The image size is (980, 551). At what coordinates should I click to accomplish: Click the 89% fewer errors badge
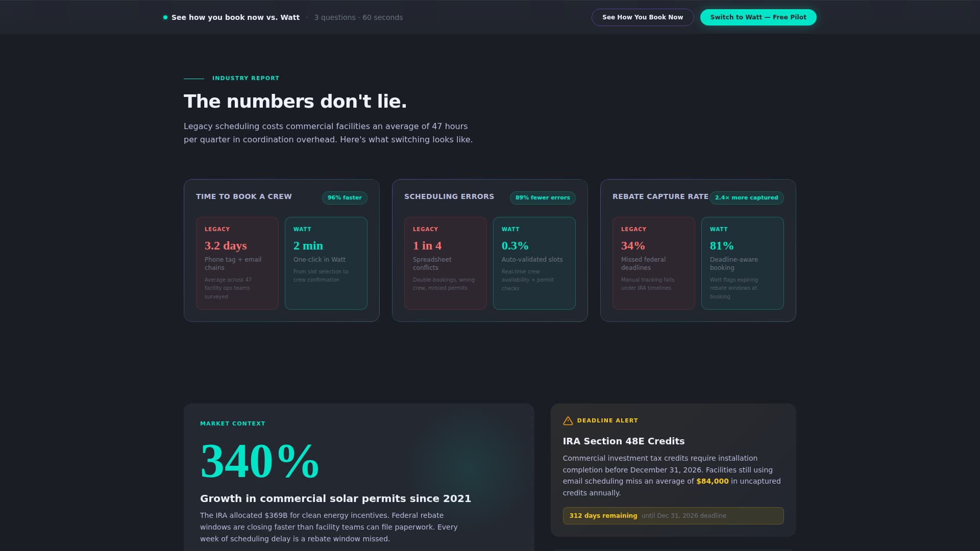click(543, 198)
